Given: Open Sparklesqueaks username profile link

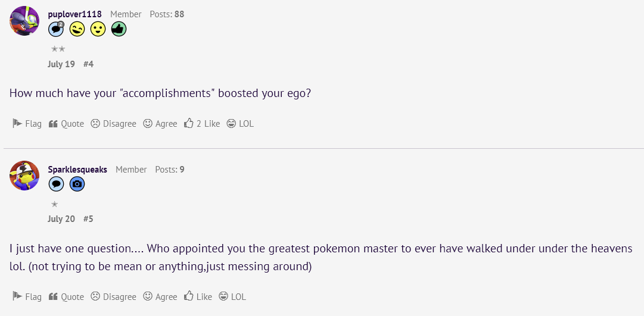Looking at the screenshot, I should click(x=77, y=170).
